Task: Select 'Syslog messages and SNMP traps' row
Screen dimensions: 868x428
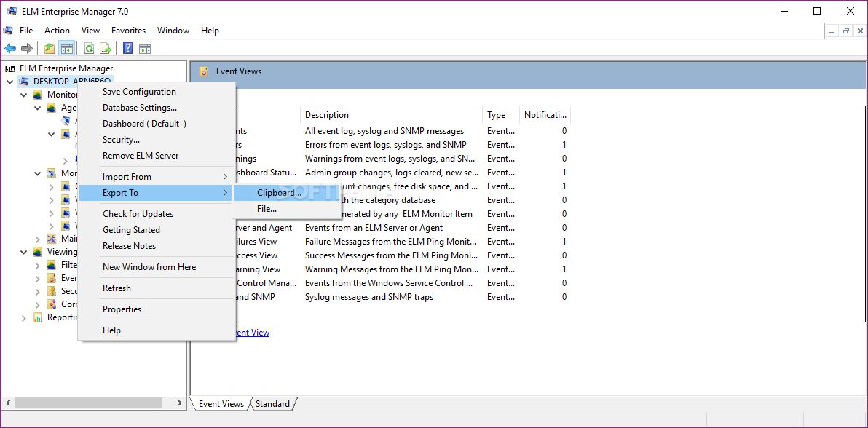Action: point(369,297)
